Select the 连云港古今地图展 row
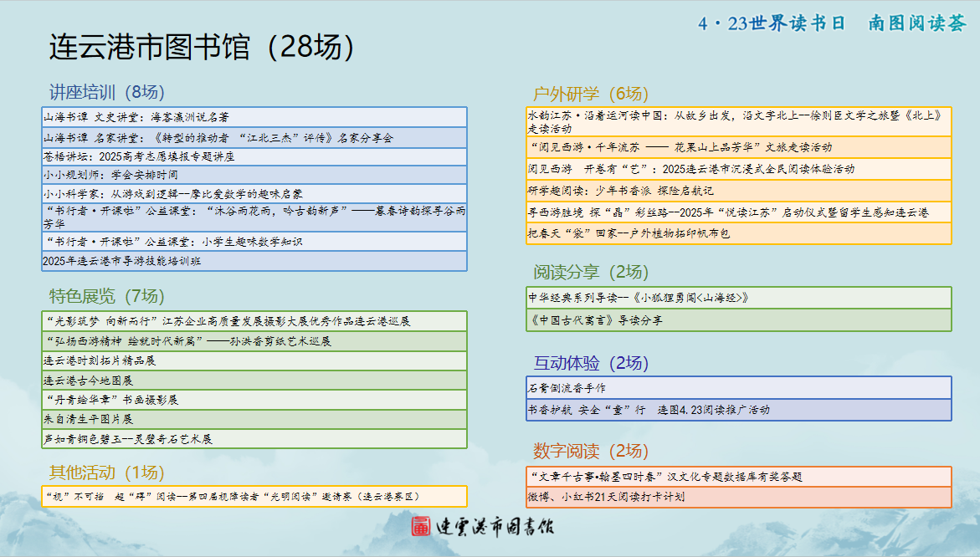 tap(254, 381)
